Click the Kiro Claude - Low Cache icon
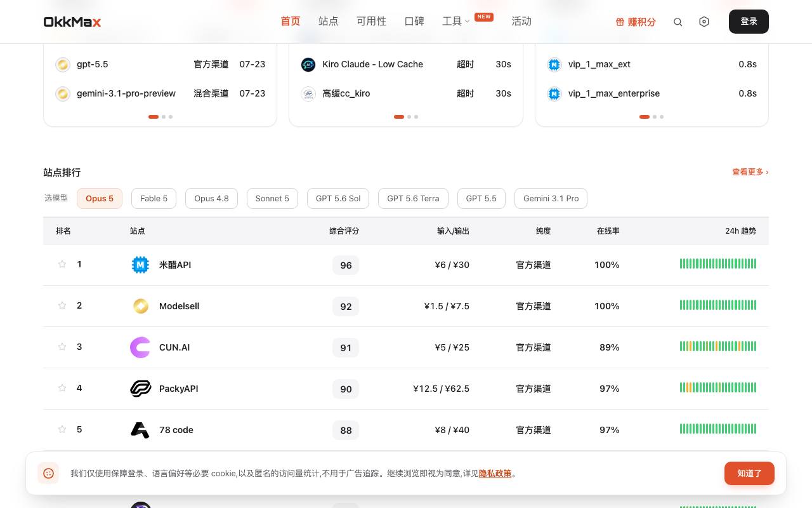This screenshot has width=812, height=508. point(308,64)
